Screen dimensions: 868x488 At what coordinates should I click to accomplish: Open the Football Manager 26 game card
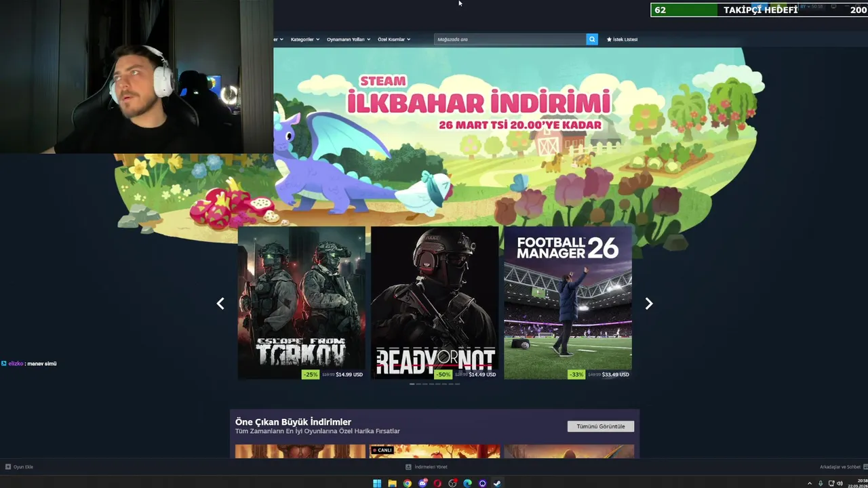click(x=568, y=303)
